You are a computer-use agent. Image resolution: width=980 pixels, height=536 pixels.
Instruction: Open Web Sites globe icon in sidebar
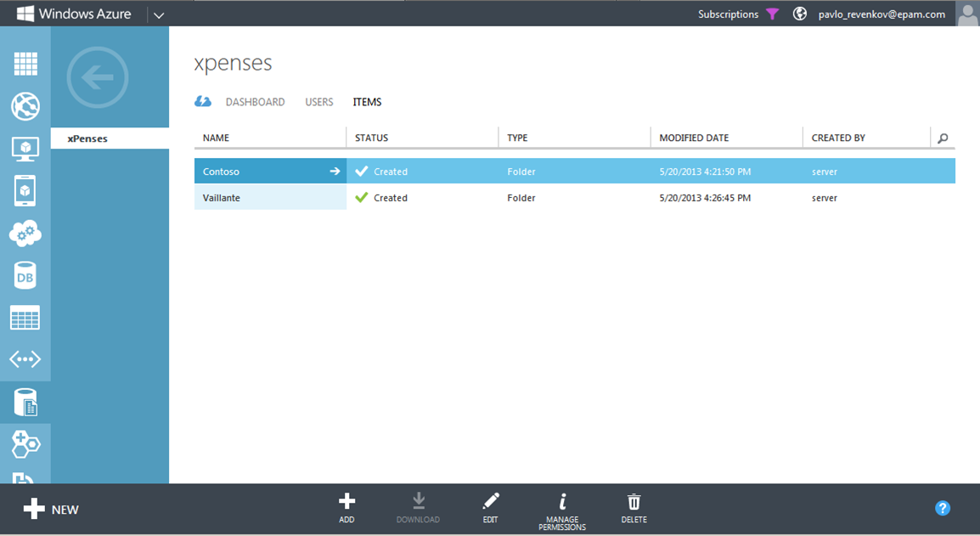[25, 106]
